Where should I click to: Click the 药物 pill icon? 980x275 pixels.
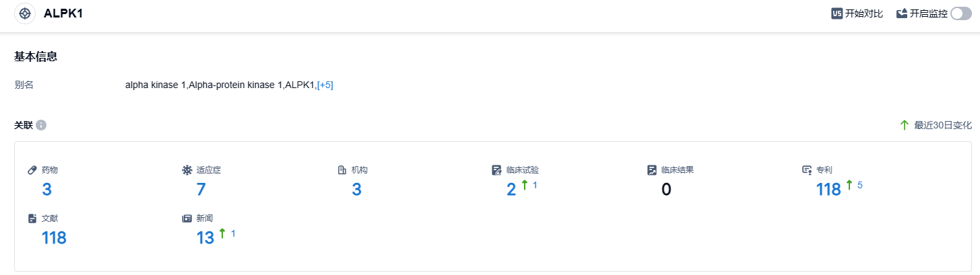[x=32, y=170]
